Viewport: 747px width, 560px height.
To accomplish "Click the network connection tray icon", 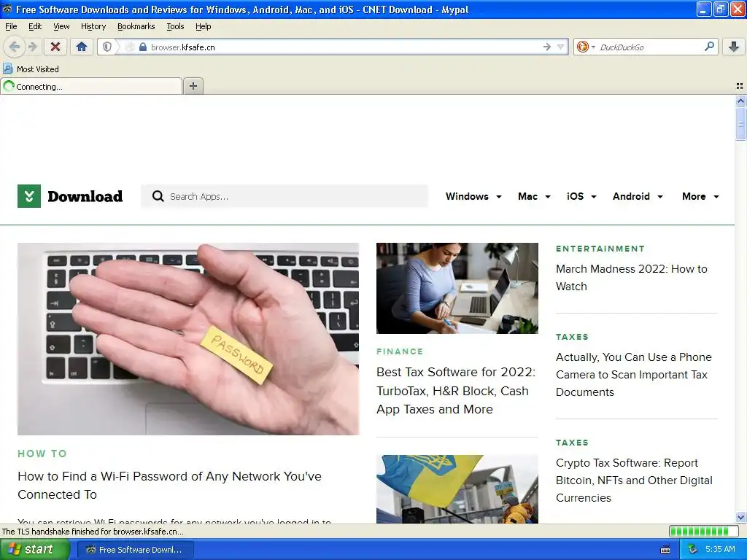I will click(x=692, y=550).
